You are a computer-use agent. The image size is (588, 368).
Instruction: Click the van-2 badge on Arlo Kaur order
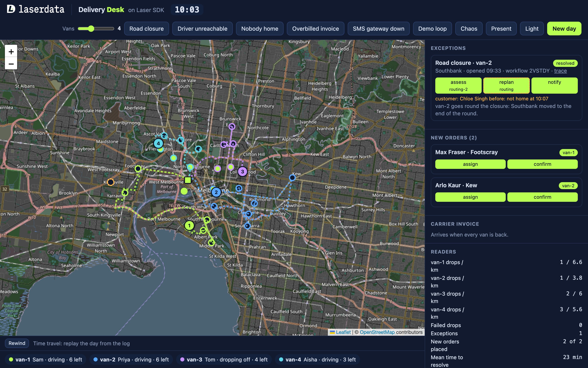pyautogui.click(x=568, y=186)
